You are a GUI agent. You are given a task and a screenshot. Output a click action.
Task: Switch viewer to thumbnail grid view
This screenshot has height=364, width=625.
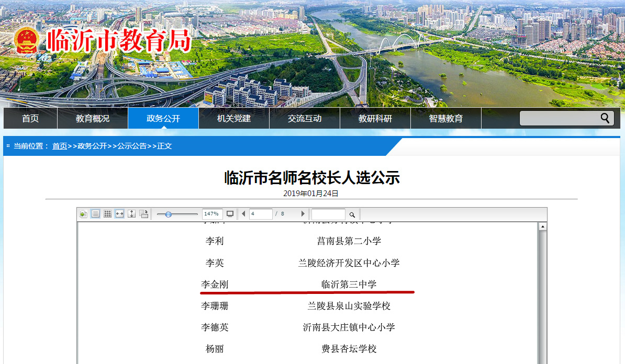108,214
